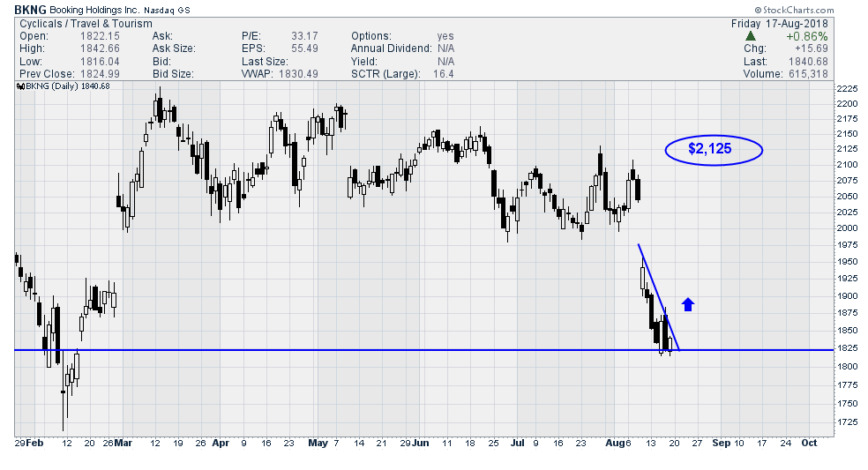Click the Ask Size label
The width and height of the screenshot is (868, 470).
[175, 48]
